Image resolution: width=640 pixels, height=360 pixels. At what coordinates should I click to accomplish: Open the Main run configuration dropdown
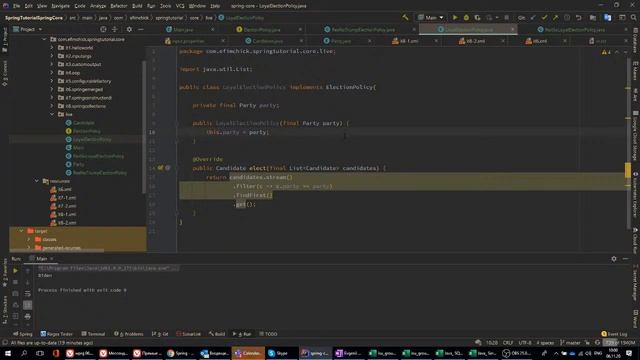click(431, 18)
